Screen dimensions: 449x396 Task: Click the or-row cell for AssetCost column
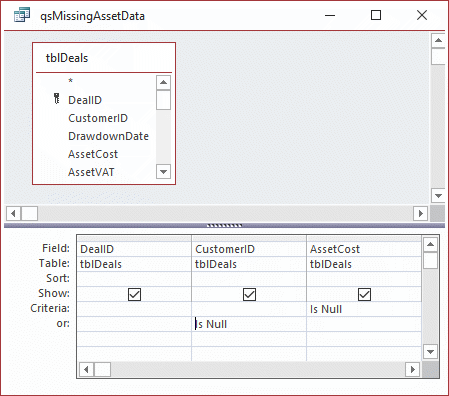364,324
